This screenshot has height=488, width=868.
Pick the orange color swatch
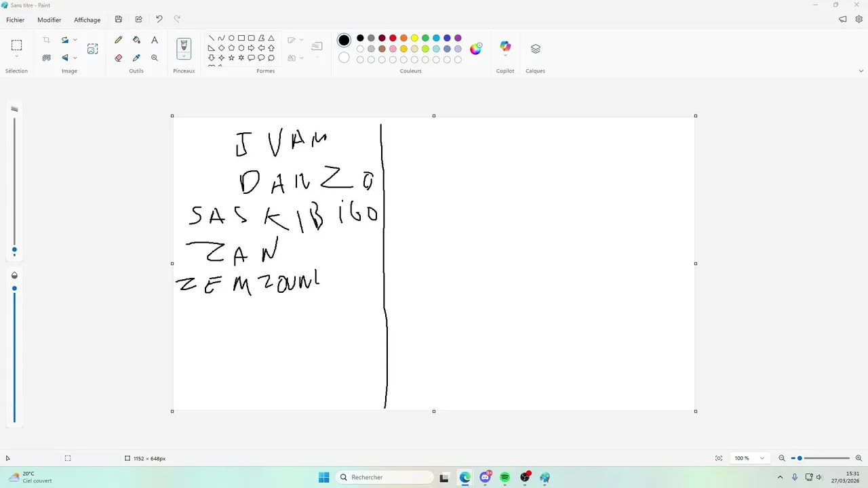[x=403, y=38]
